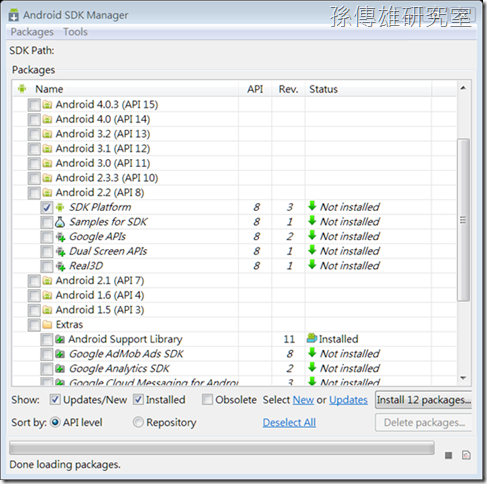Toggle the Installed show checkbox

138,399
